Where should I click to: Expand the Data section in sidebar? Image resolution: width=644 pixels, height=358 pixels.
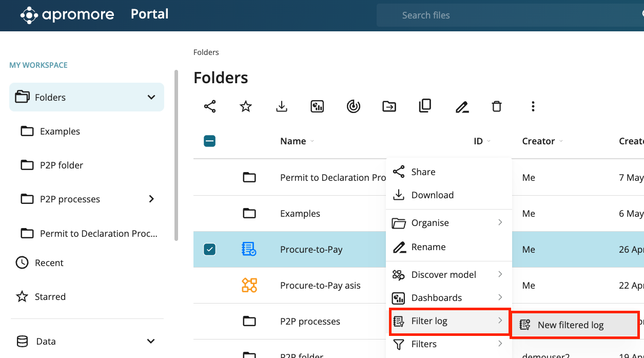[x=151, y=341]
